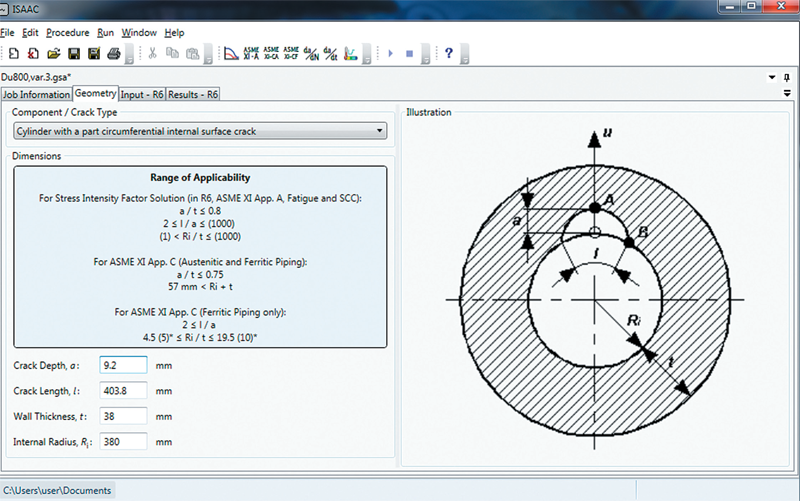800x501 pixels.
Task: Open the document window list dropdown arrow
Action: click(772, 78)
